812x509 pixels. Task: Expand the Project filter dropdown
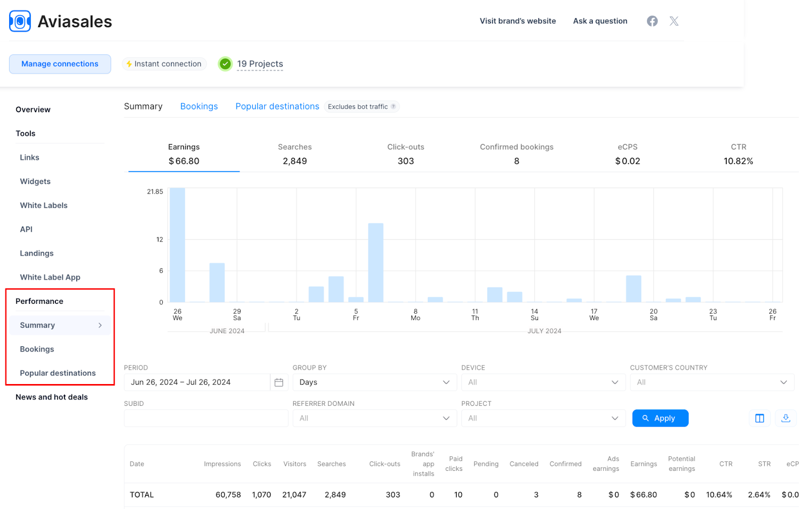[543, 418]
